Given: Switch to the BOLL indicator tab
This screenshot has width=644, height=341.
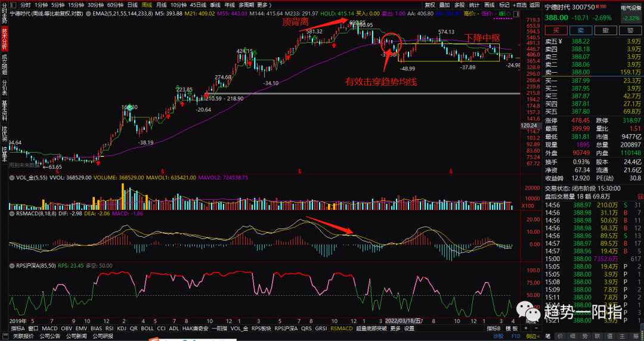Looking at the screenshot, I should (x=147, y=328).
